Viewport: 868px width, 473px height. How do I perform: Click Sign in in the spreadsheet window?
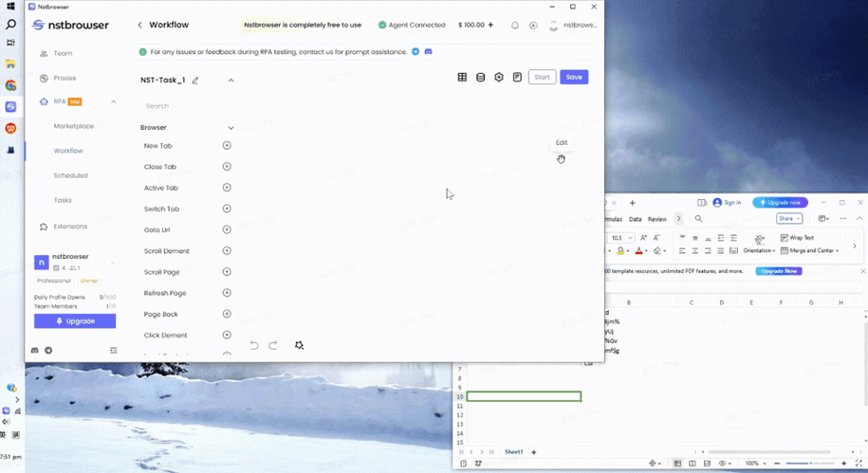727,203
